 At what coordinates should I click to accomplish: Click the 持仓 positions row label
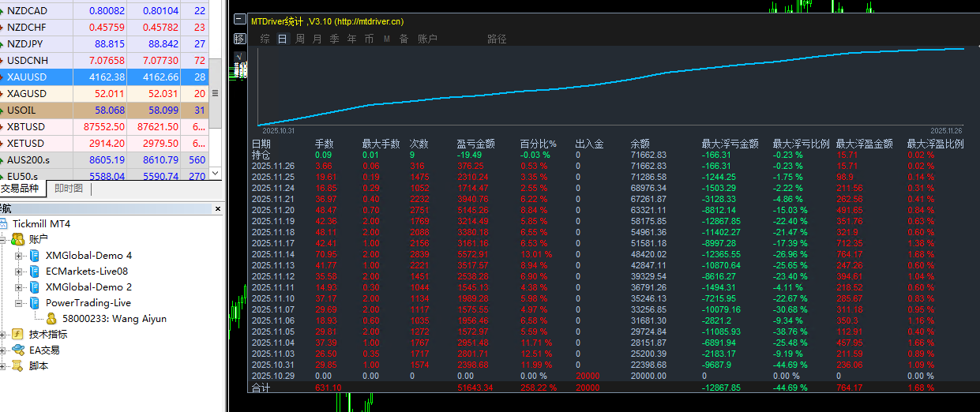(261, 155)
